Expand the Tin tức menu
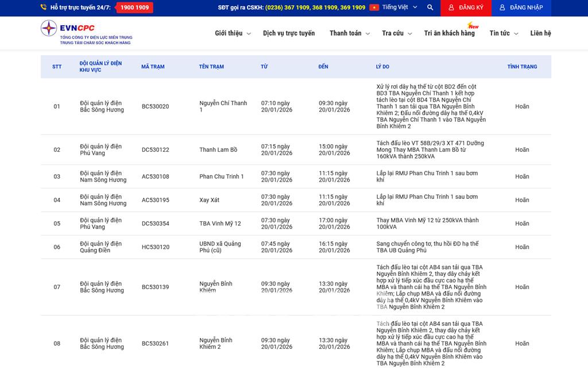The height and width of the screenshot is (369, 588). 504,33
